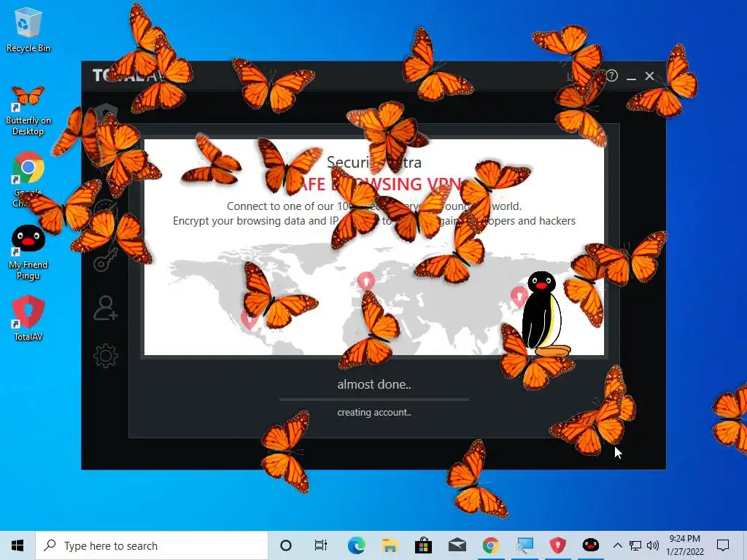Select the My Friend Pingu desktop shortcut

point(28,252)
